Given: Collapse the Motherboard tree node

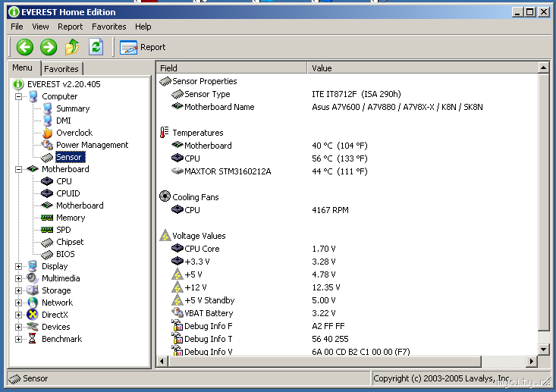Looking at the screenshot, I should click(18, 169).
